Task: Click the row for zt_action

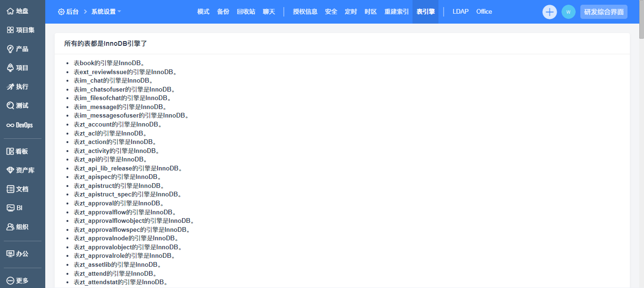Action: (x=115, y=142)
